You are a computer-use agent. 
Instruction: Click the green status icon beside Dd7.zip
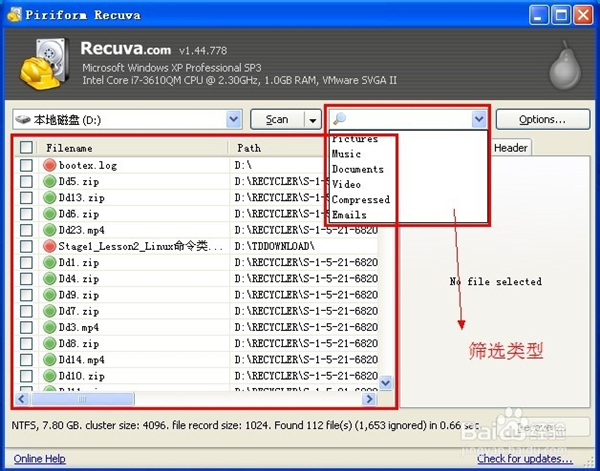coord(49,311)
